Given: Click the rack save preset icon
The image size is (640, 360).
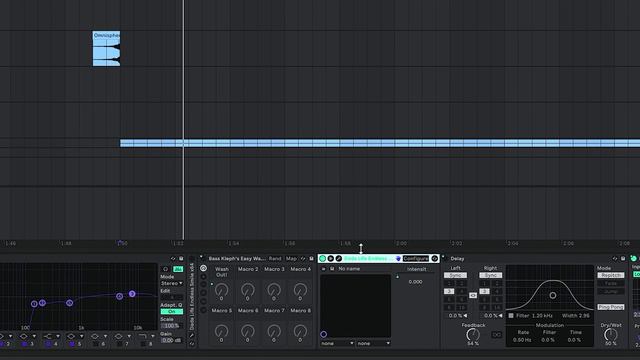Looking at the screenshot, I should [311, 258].
